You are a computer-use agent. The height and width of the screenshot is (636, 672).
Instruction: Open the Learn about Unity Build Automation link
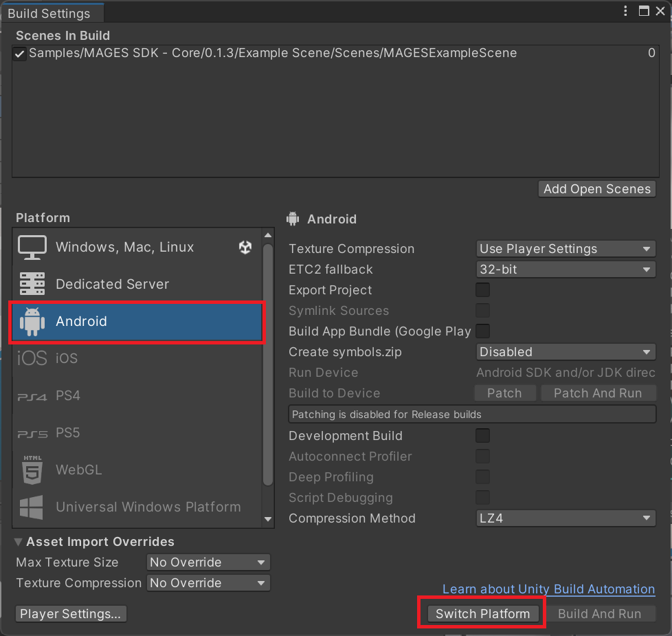(548, 589)
